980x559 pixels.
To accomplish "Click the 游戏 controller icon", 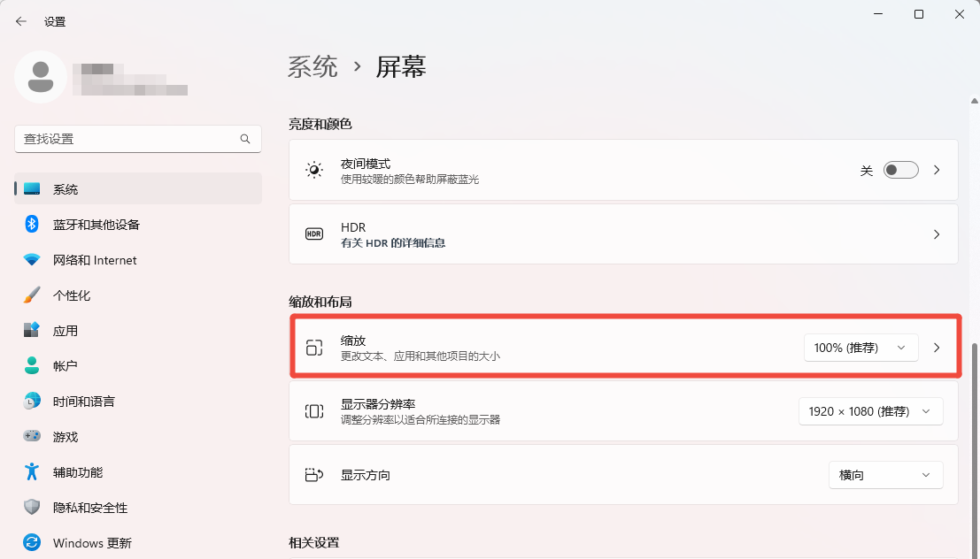I will (x=32, y=437).
